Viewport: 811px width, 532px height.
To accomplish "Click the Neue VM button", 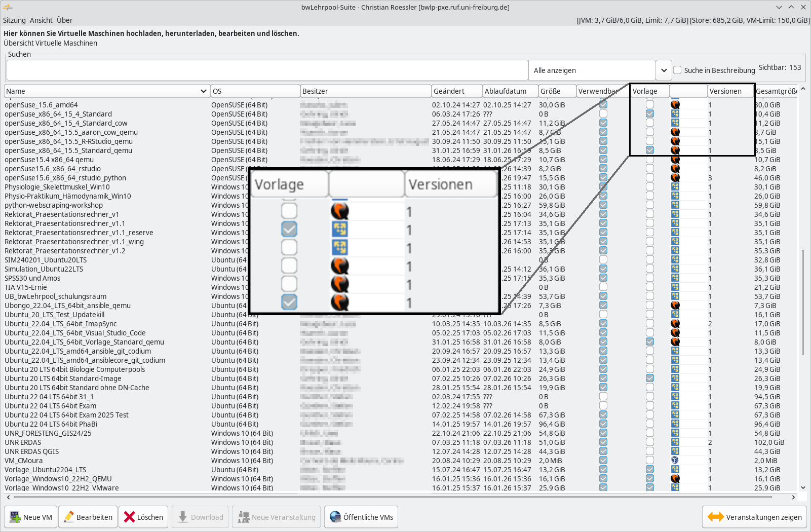I will tap(31, 517).
